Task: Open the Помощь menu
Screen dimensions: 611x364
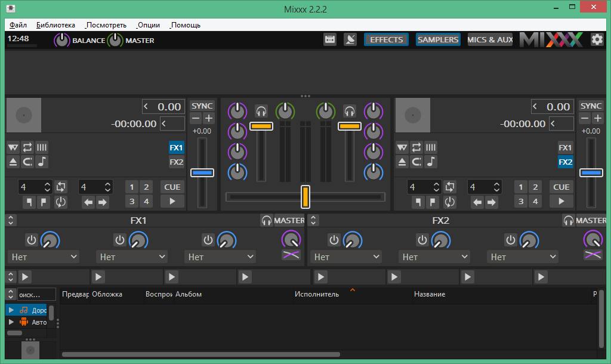Action: (186, 25)
